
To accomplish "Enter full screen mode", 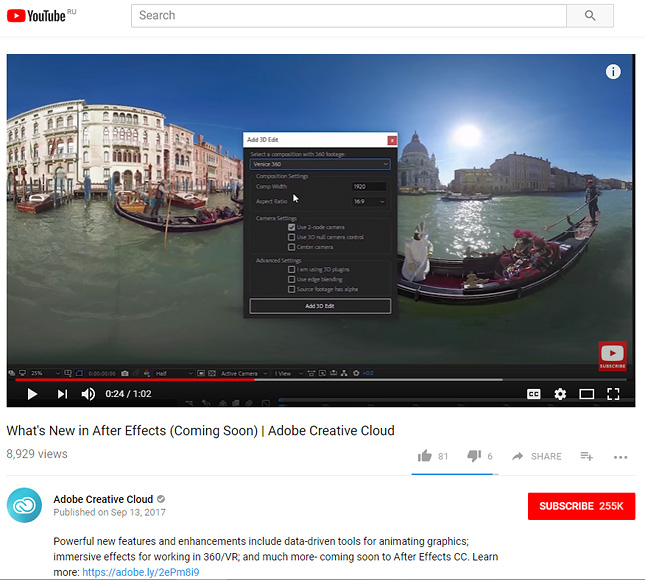I will 613,394.
